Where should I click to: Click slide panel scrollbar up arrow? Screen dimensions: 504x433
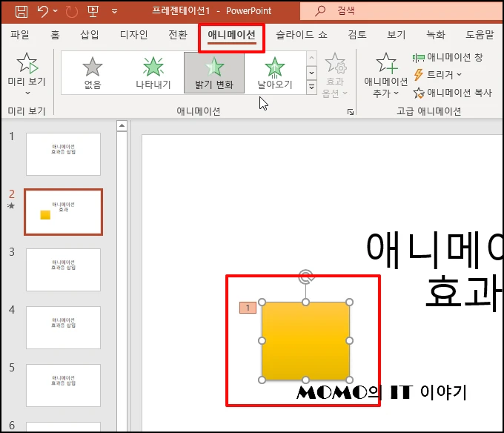coord(122,126)
